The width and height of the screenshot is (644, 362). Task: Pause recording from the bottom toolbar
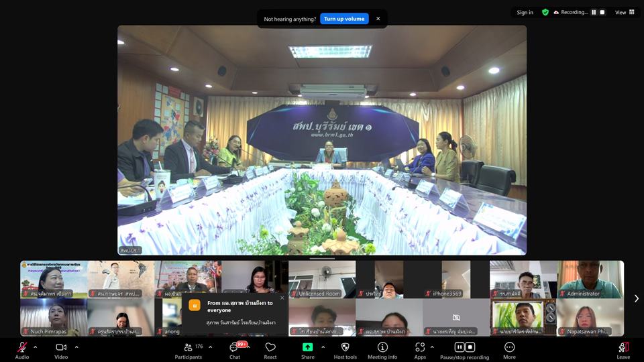pos(459,347)
